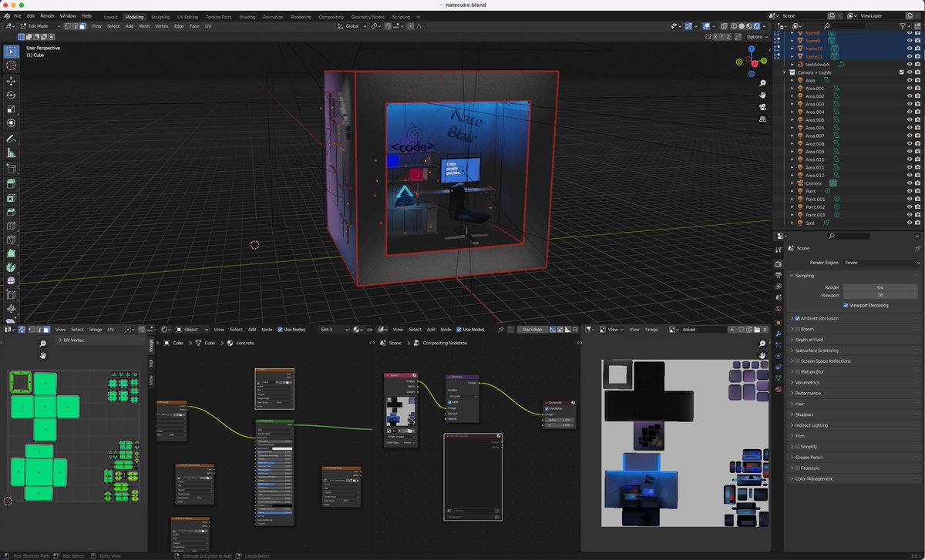The height and width of the screenshot is (560, 925).
Task: Hide Area.001 light in outliner
Action: coord(909,88)
